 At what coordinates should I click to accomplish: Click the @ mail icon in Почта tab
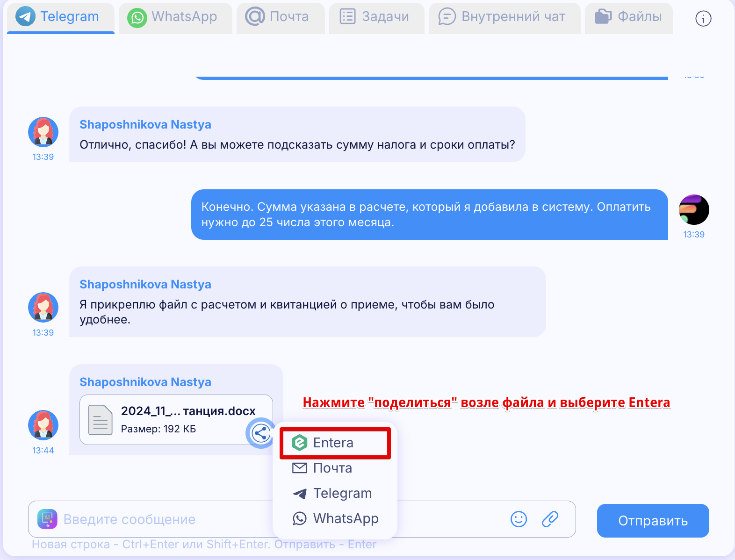click(255, 16)
